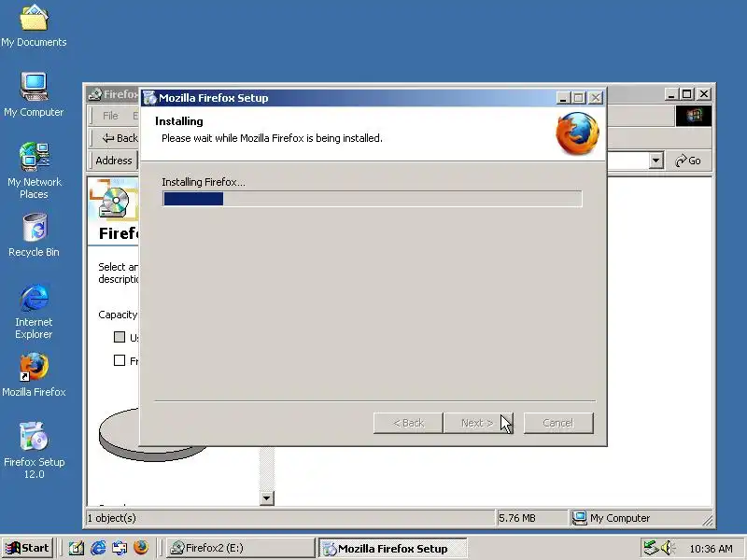Click the Address label in Explorer
747x560 pixels.
tap(113, 161)
